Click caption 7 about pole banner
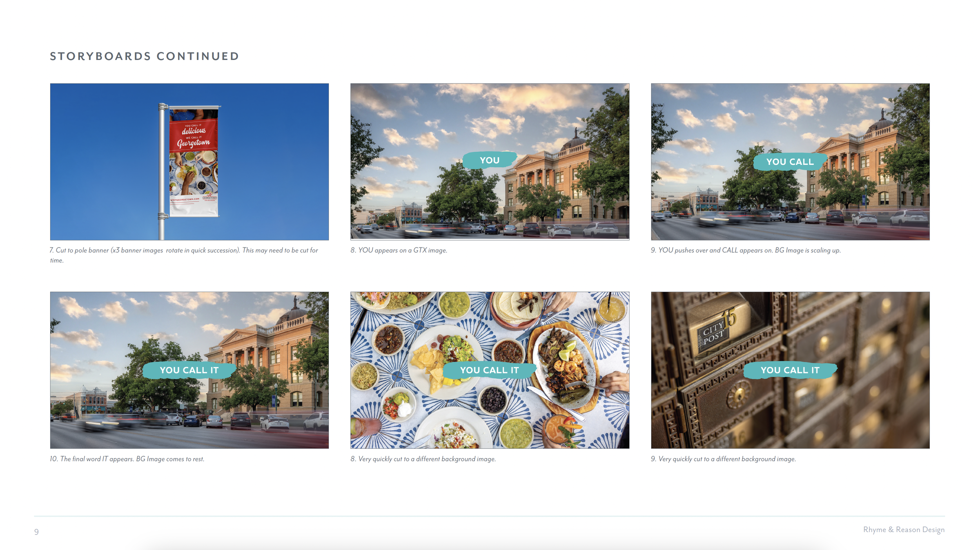This screenshot has height=550, width=980. click(x=183, y=250)
